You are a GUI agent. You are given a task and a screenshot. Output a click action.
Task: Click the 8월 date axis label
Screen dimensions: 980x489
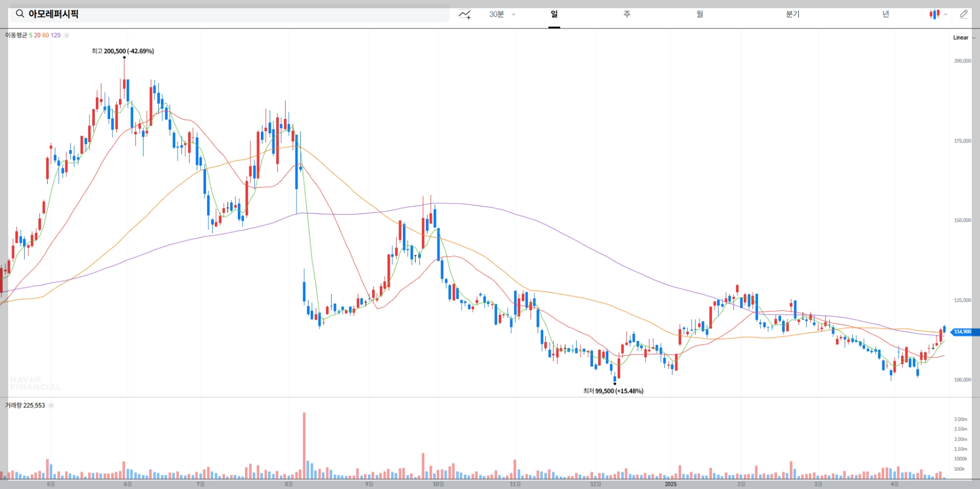pyautogui.click(x=289, y=484)
